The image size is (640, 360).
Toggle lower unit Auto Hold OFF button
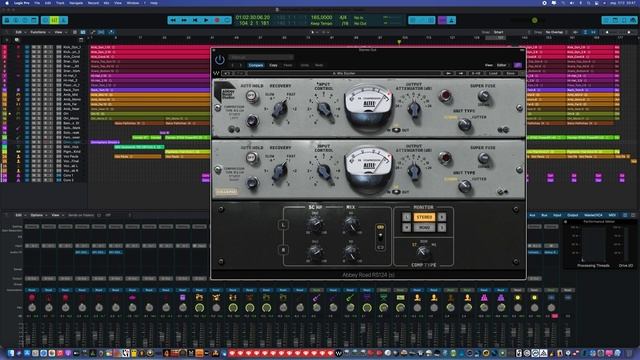(x=251, y=157)
